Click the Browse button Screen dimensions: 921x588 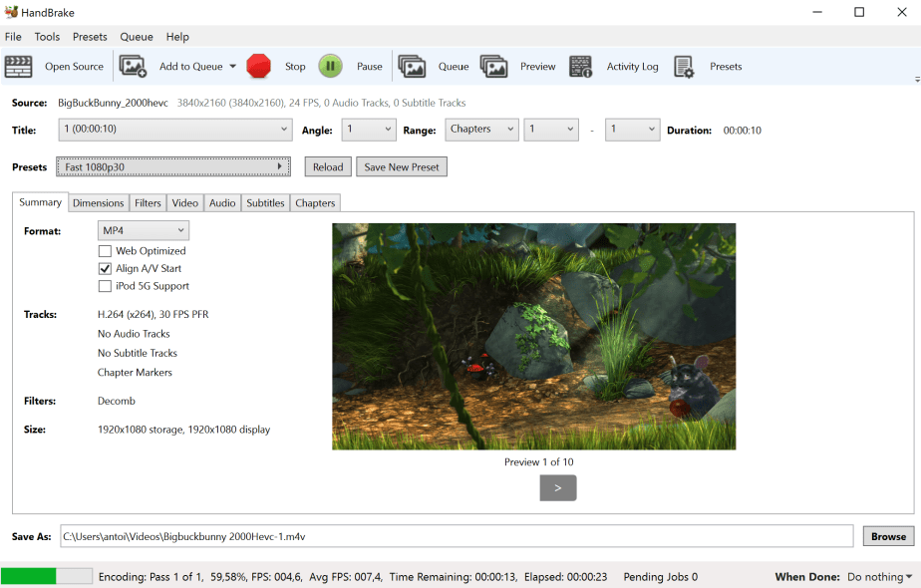[888, 536]
